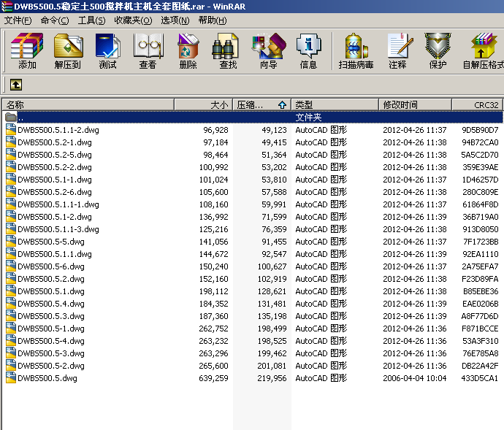
Task: Open the Favorites (收藏夹) menu
Action: tap(133, 20)
